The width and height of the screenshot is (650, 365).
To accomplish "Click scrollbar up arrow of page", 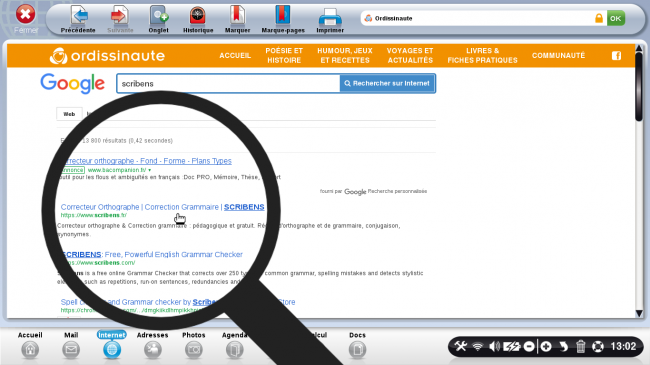I will 639,49.
